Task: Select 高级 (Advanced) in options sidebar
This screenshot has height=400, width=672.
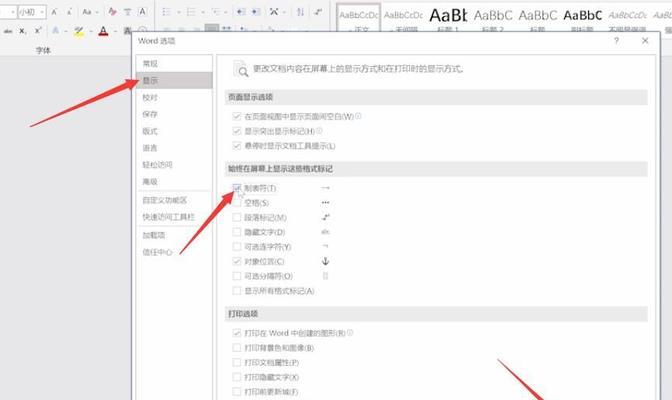Action: [174, 181]
